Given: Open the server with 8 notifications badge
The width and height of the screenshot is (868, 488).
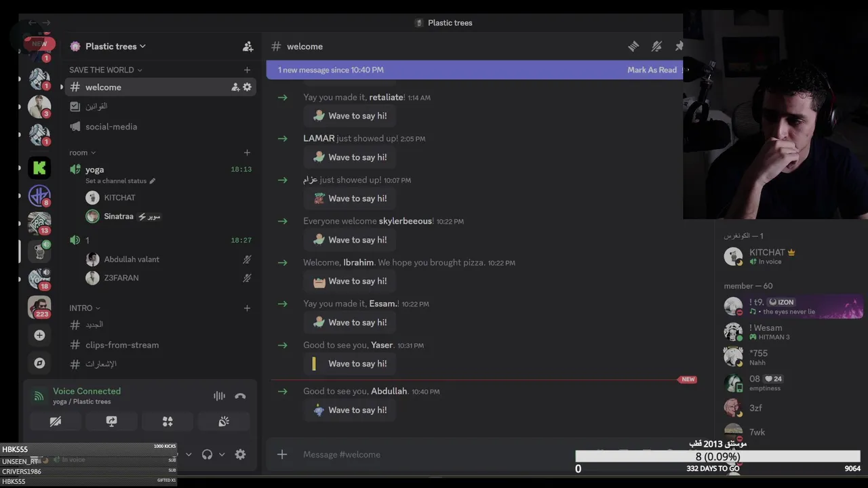Looking at the screenshot, I should pos(39,195).
